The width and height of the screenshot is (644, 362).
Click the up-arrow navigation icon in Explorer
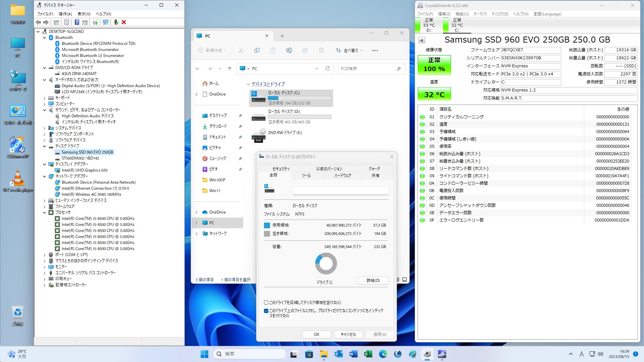(229, 68)
